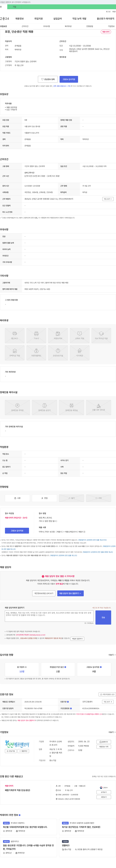Open the 채용정보 main menu
Image resolution: width=116 pixels, height=868 pixels.
(19, 19)
